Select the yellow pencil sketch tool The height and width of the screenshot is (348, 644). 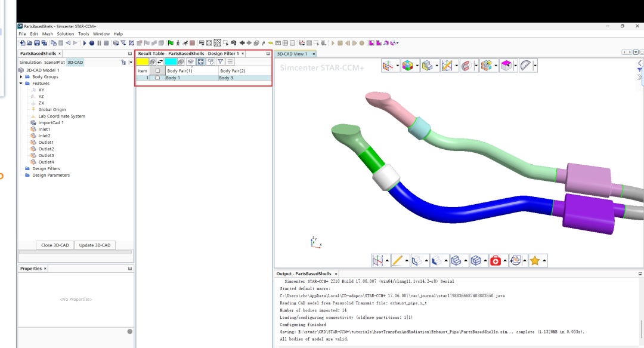397,260
